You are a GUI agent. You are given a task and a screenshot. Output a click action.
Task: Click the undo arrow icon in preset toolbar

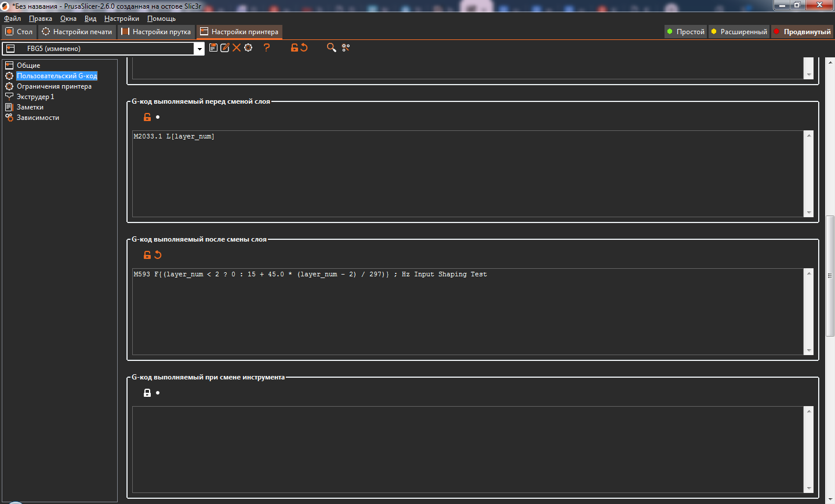(x=304, y=48)
